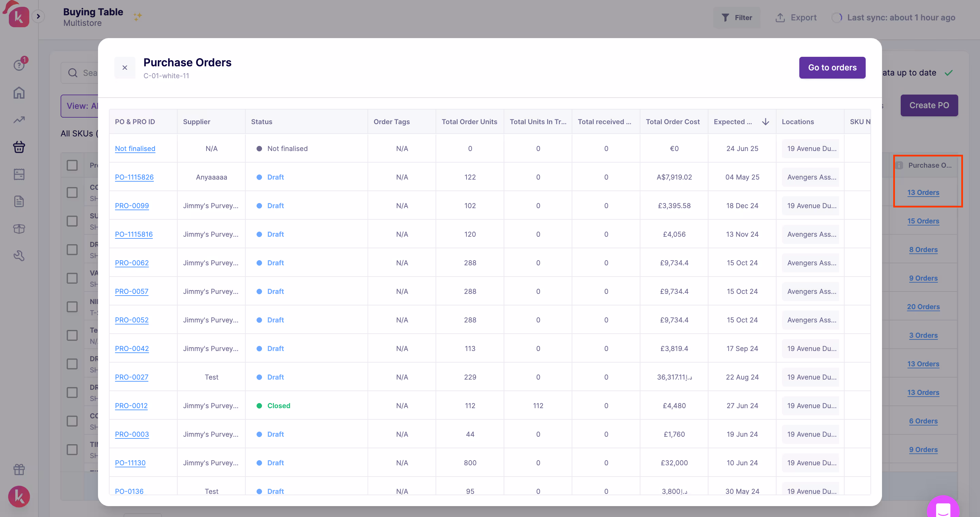
Task: Open the gift icon in sidebar
Action: [x=19, y=470]
